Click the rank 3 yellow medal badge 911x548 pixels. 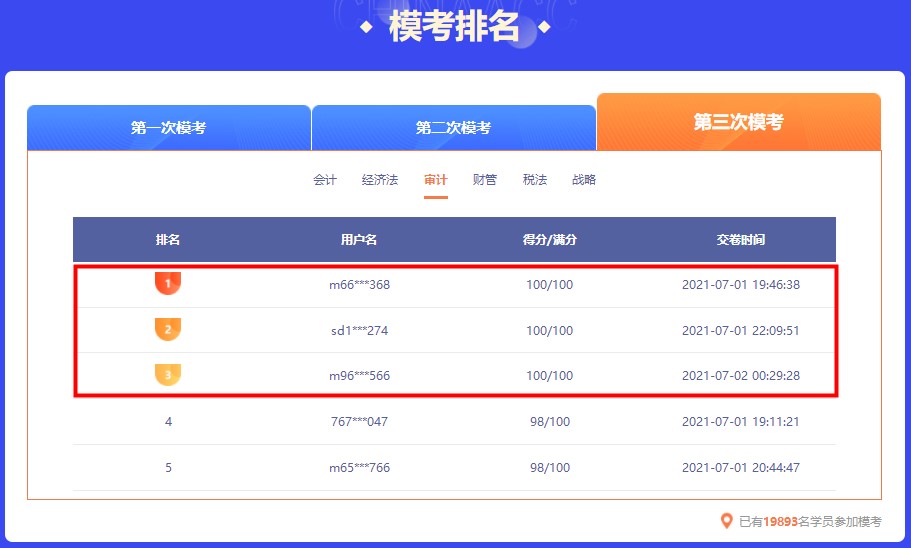click(x=168, y=375)
